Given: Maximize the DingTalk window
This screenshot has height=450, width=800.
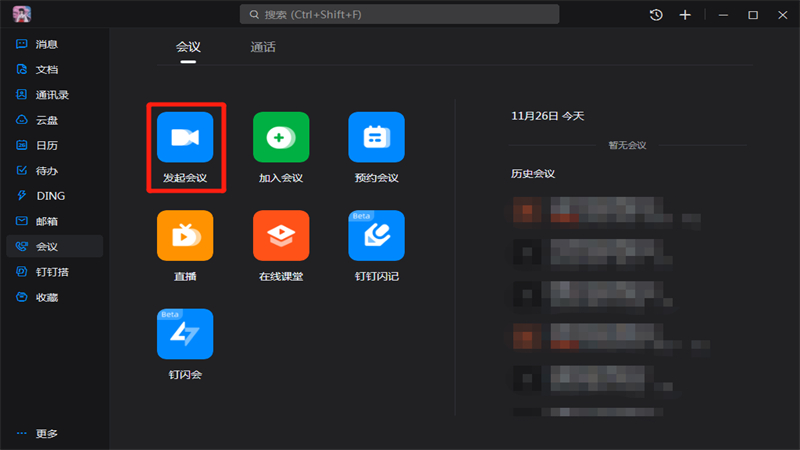Looking at the screenshot, I should 753,15.
